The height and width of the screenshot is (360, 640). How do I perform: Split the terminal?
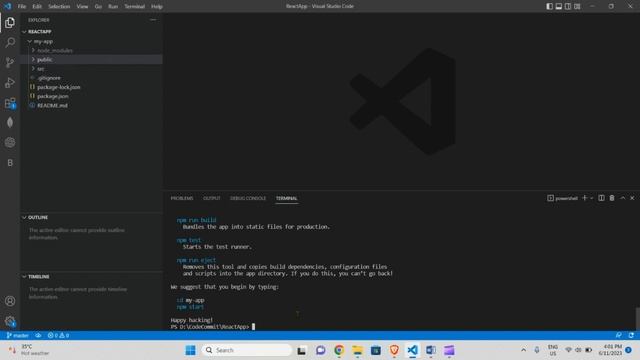pyautogui.click(x=601, y=198)
